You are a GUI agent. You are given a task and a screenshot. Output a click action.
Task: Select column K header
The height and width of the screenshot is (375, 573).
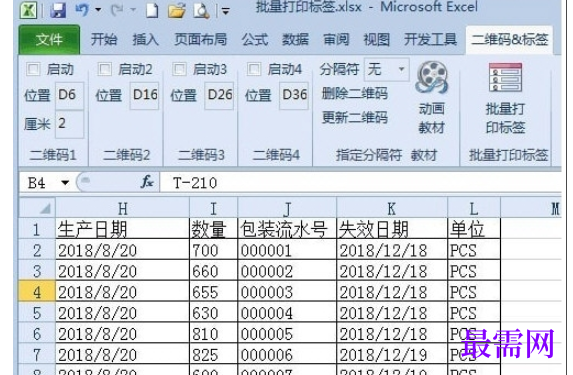[x=392, y=208]
